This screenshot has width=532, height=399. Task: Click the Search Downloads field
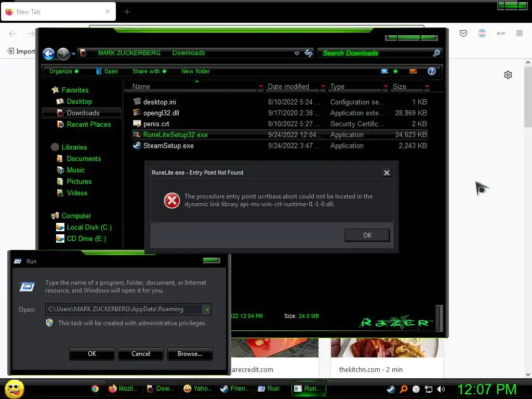(375, 54)
